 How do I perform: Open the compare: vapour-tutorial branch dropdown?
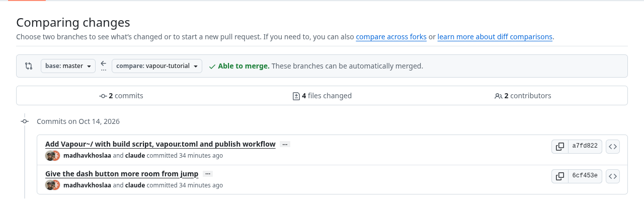click(157, 66)
